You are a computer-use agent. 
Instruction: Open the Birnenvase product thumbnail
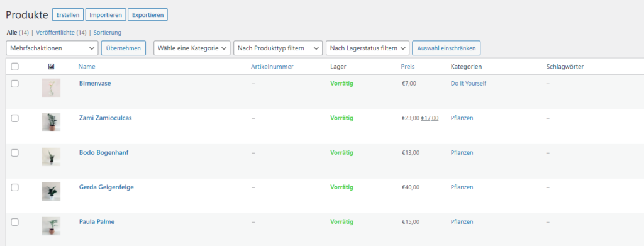tap(51, 87)
